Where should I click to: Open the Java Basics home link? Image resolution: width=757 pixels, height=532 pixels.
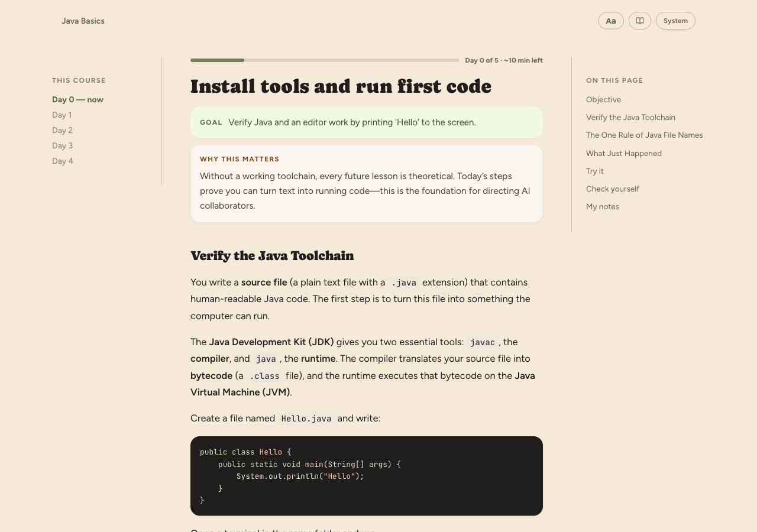[x=83, y=21]
